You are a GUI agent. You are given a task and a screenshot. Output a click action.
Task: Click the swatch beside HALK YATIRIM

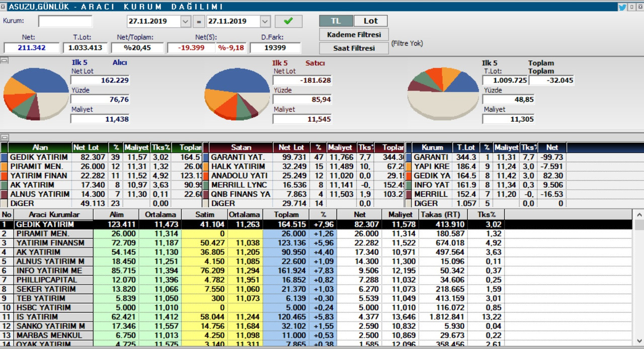pyautogui.click(x=205, y=166)
